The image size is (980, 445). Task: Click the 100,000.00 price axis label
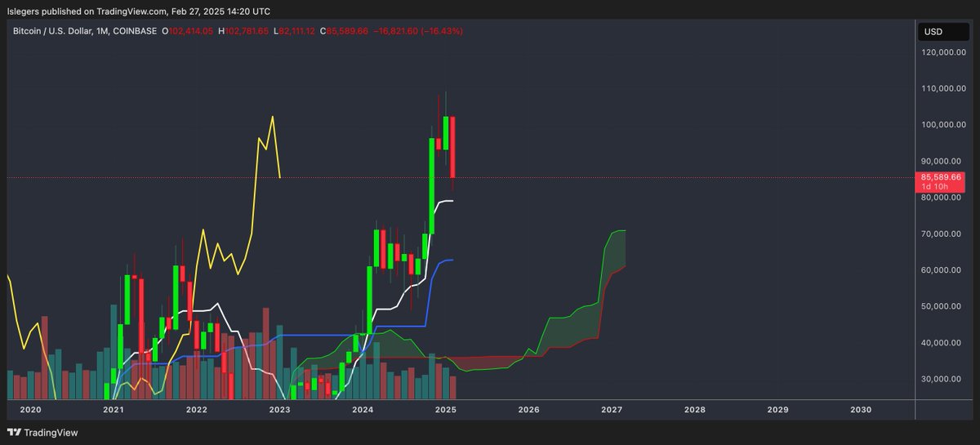[x=943, y=125]
